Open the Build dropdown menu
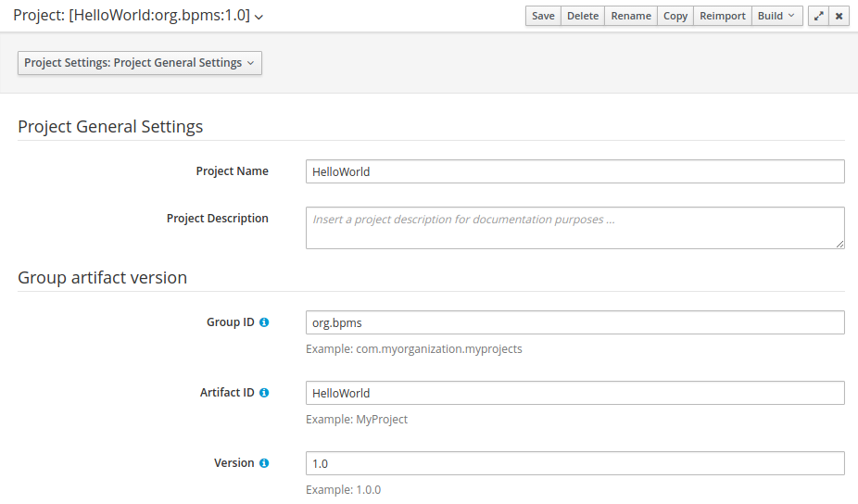This screenshot has height=504, width=858. [776, 16]
